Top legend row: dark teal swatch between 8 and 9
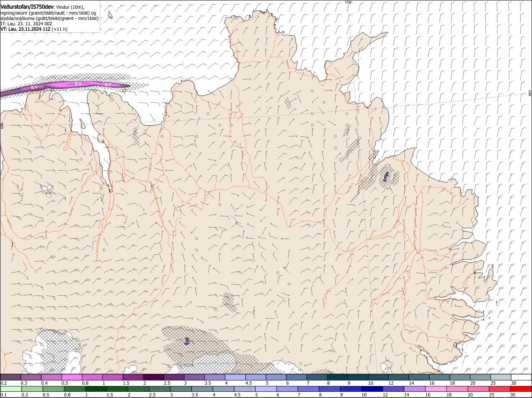Viewport: 532px width, 398px height. tap(337, 377)
